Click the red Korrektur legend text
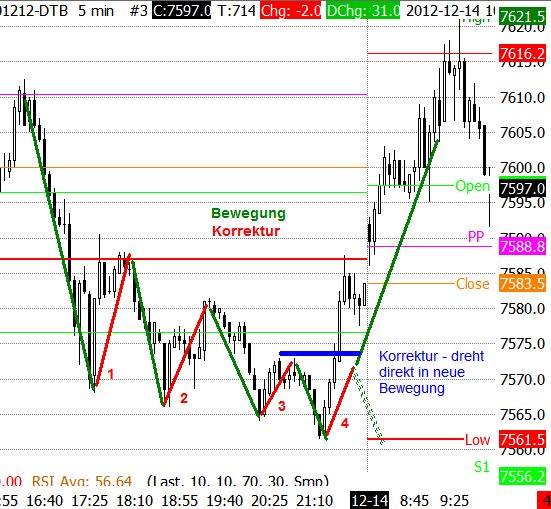 [246, 231]
